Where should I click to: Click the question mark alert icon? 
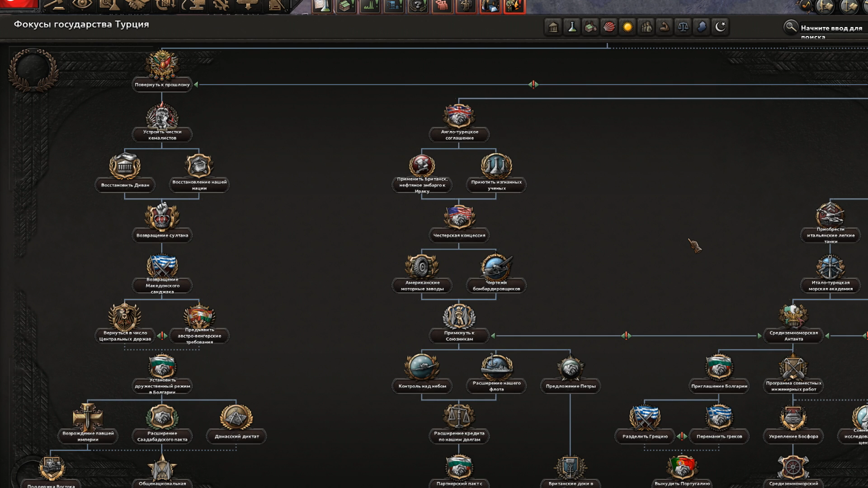[418, 6]
